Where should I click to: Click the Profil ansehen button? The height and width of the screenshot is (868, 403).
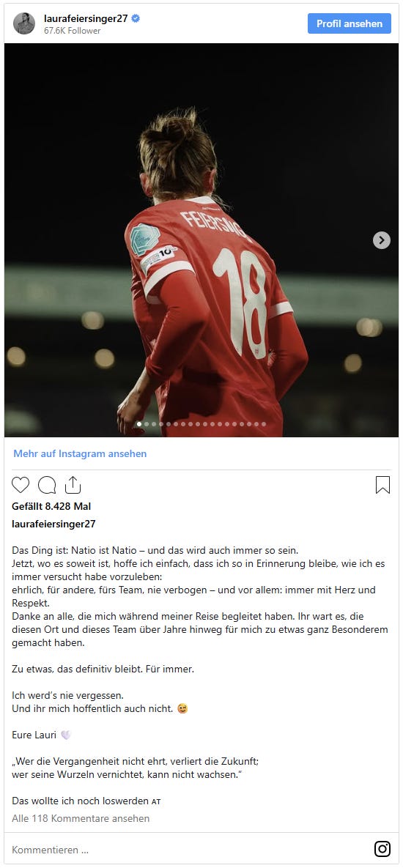(350, 23)
